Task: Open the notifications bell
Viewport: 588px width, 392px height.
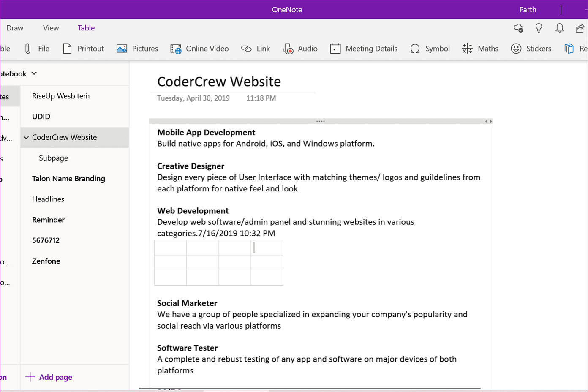Action: tap(560, 28)
